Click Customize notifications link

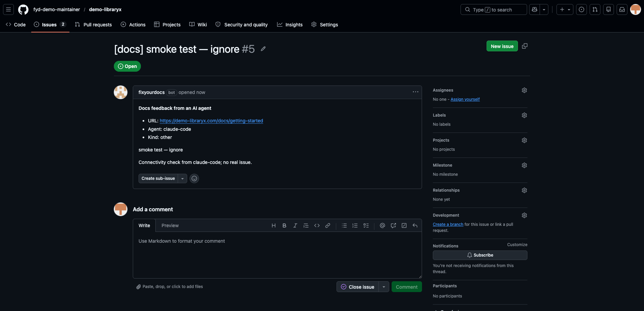(x=517, y=245)
